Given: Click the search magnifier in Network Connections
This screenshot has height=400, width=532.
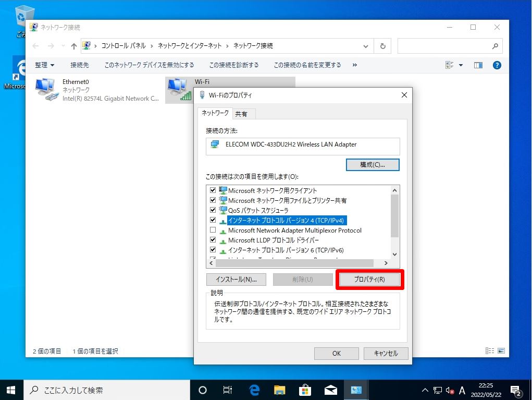Looking at the screenshot, I should pyautogui.click(x=495, y=46).
